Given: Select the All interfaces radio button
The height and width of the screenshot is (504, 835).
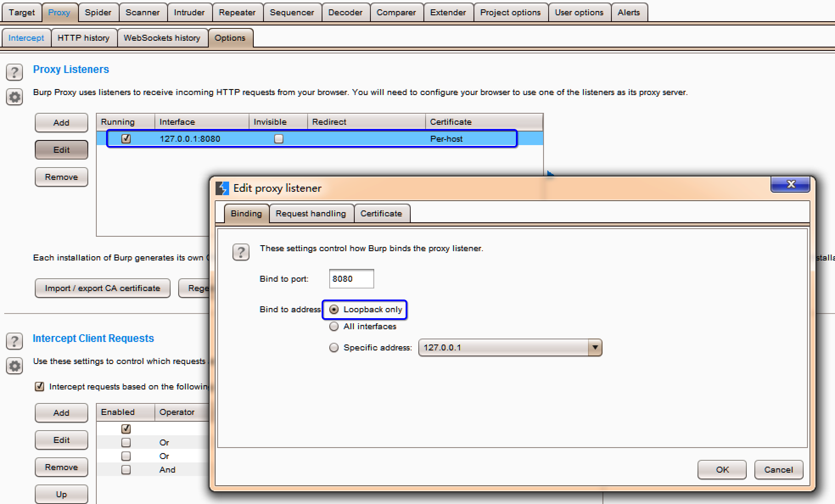Looking at the screenshot, I should pos(334,326).
